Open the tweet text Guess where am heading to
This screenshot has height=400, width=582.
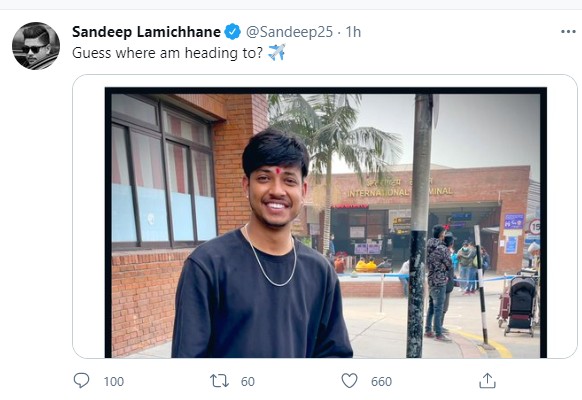click(x=167, y=53)
